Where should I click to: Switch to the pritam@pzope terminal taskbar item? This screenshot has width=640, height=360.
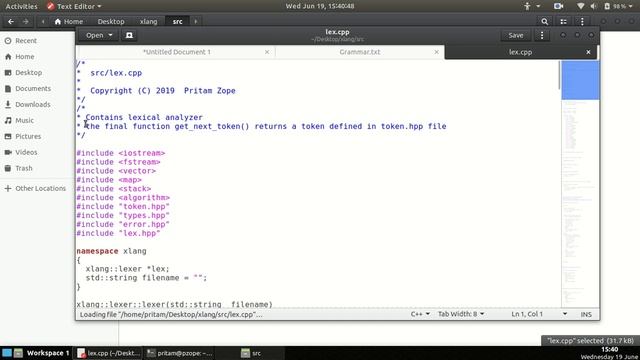click(180, 353)
